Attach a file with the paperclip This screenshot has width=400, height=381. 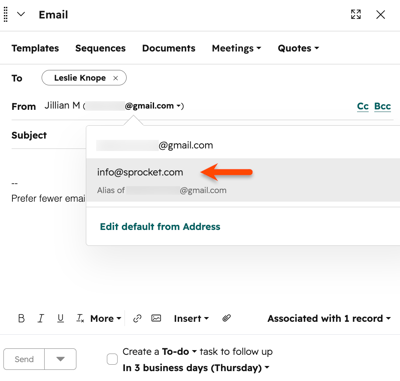[x=226, y=318]
